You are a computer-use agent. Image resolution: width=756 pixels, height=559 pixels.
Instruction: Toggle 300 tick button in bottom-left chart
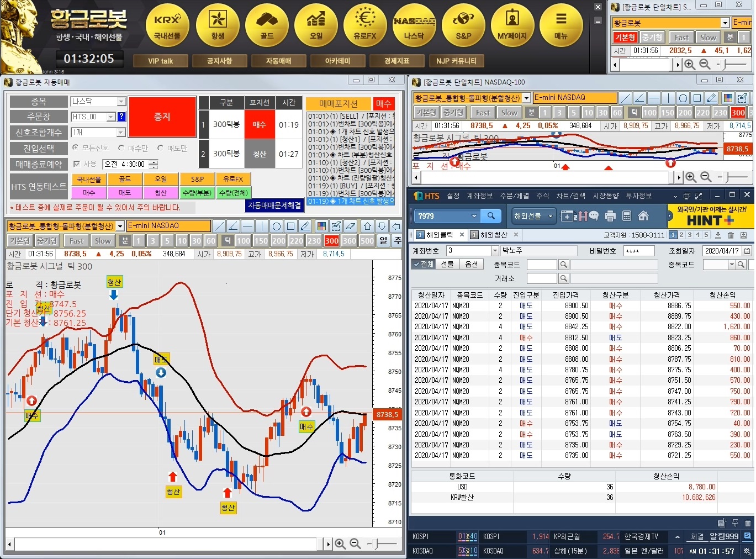coord(331,241)
